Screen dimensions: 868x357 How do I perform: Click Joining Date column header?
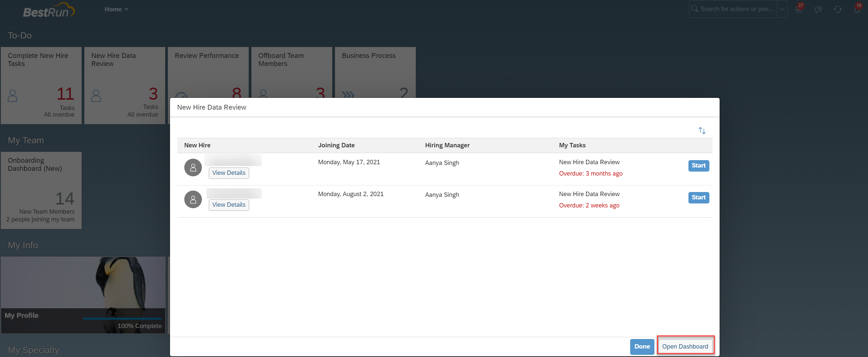click(x=336, y=145)
